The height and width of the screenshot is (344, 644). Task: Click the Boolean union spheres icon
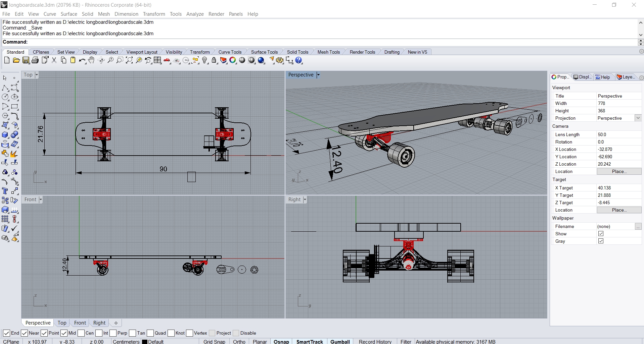point(14,135)
